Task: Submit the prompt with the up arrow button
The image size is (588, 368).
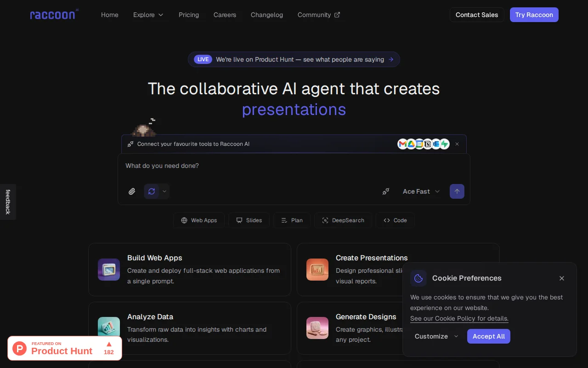Action: pos(457,191)
